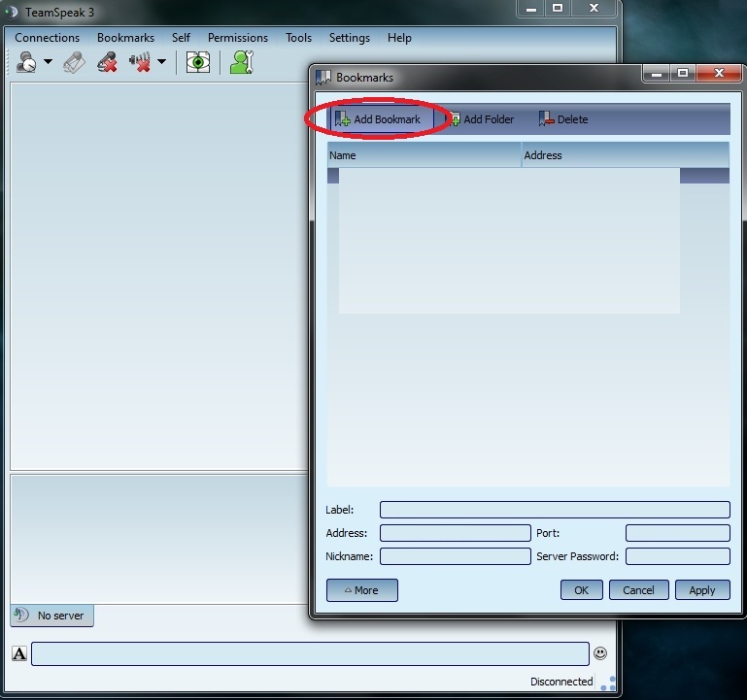This screenshot has height=700, width=747.
Task: Open the speaker mute dropdown arrow
Action: (x=162, y=61)
